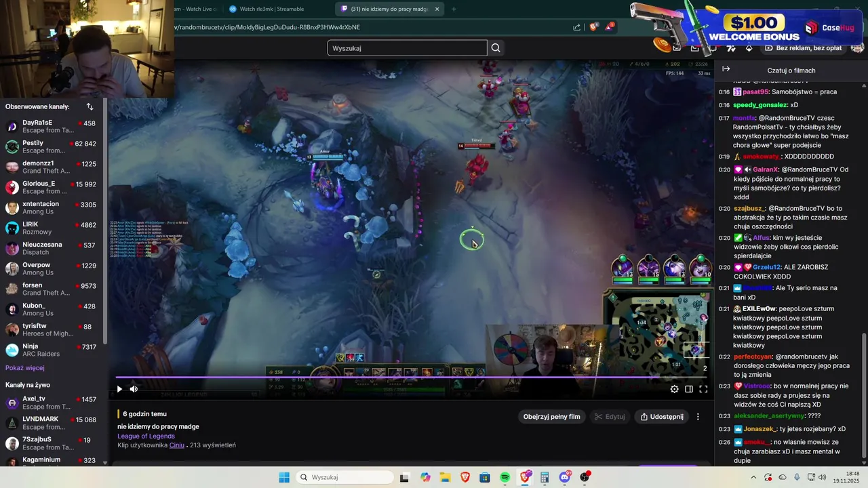
Task: Open a new browser tab
Action: click(454, 9)
